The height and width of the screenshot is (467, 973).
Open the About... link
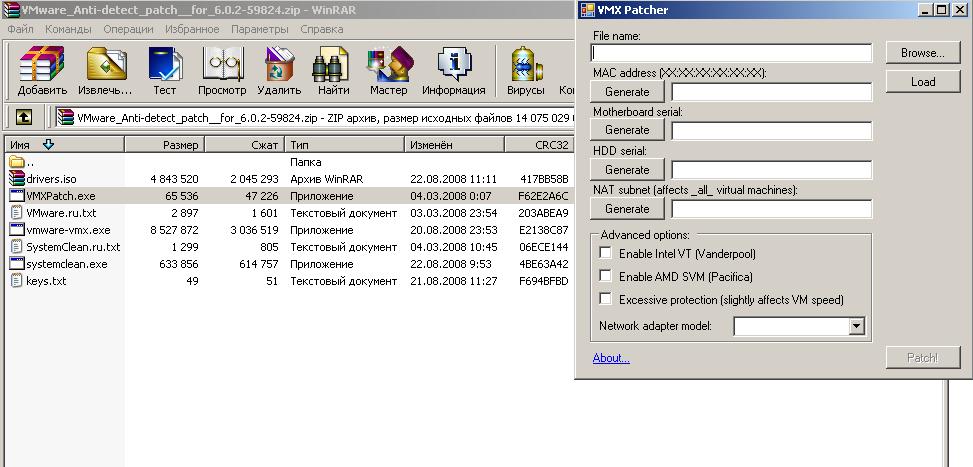click(611, 358)
